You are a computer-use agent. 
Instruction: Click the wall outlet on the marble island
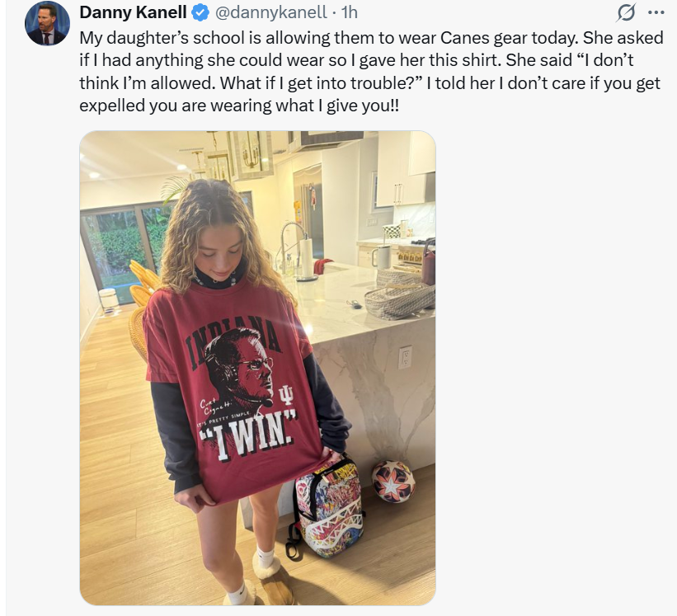click(x=405, y=357)
